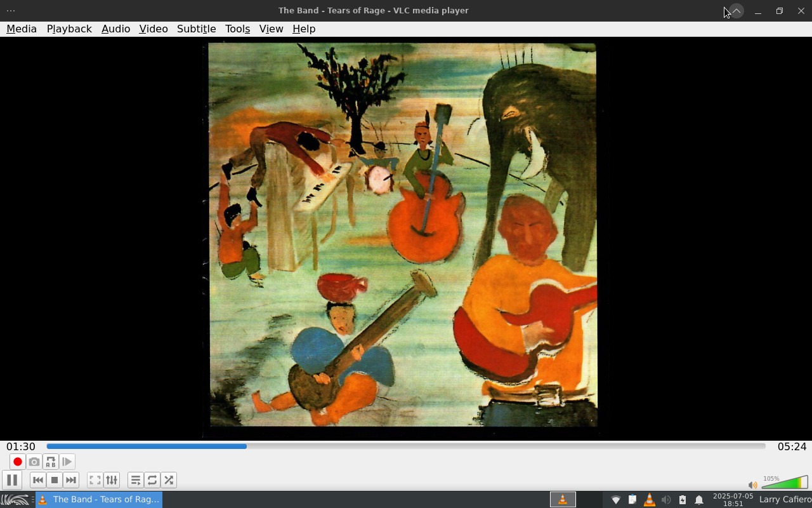Click the volume slider bar
Viewport: 812px width, 508px height.
click(784, 483)
